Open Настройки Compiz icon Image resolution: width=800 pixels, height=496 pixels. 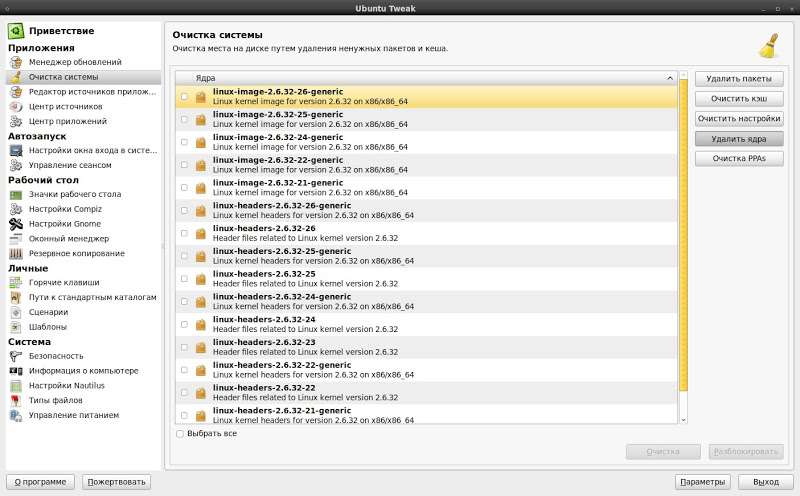[x=16, y=209]
